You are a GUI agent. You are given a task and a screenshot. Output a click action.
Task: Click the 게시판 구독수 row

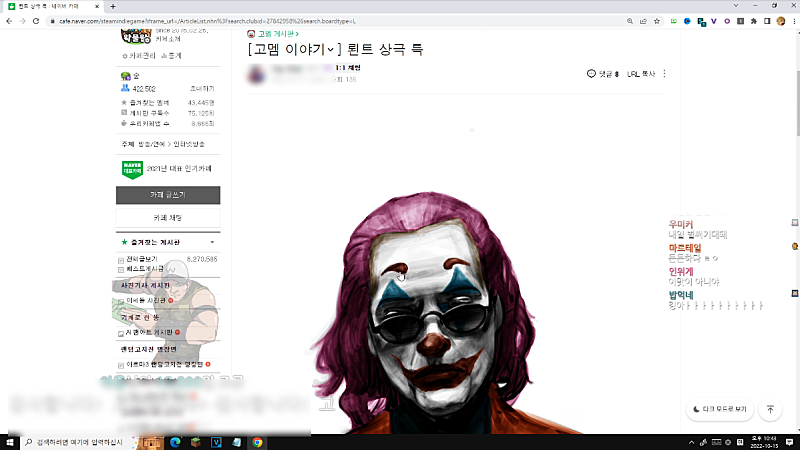click(168, 113)
